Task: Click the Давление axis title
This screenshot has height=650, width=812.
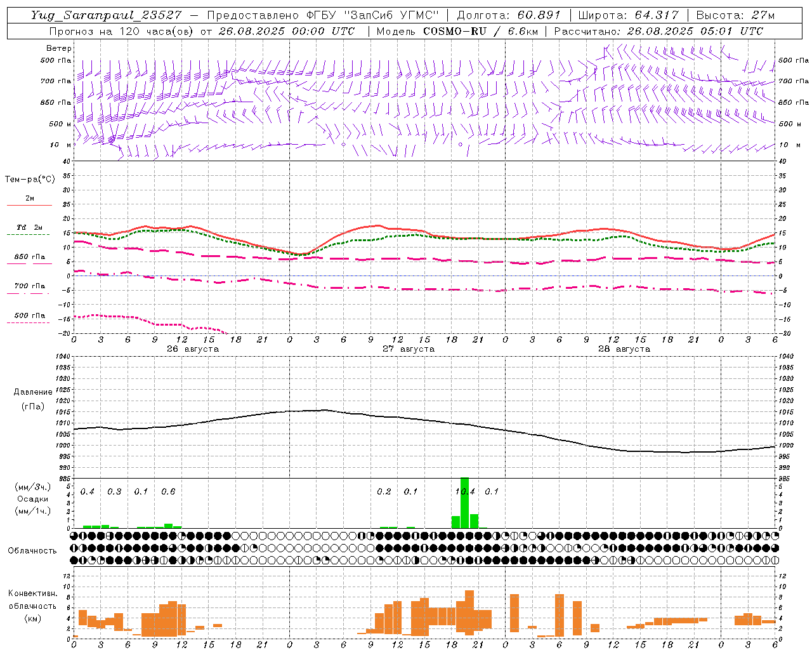Action: [33, 392]
